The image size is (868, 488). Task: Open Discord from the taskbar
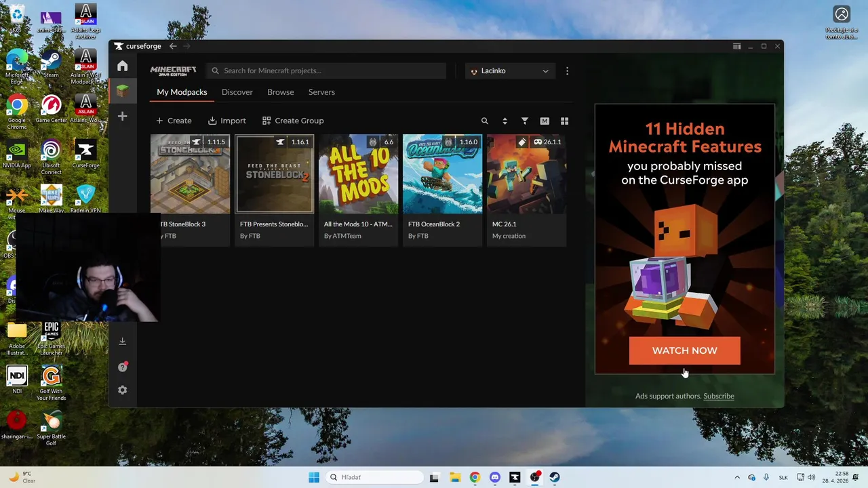[494, 477]
